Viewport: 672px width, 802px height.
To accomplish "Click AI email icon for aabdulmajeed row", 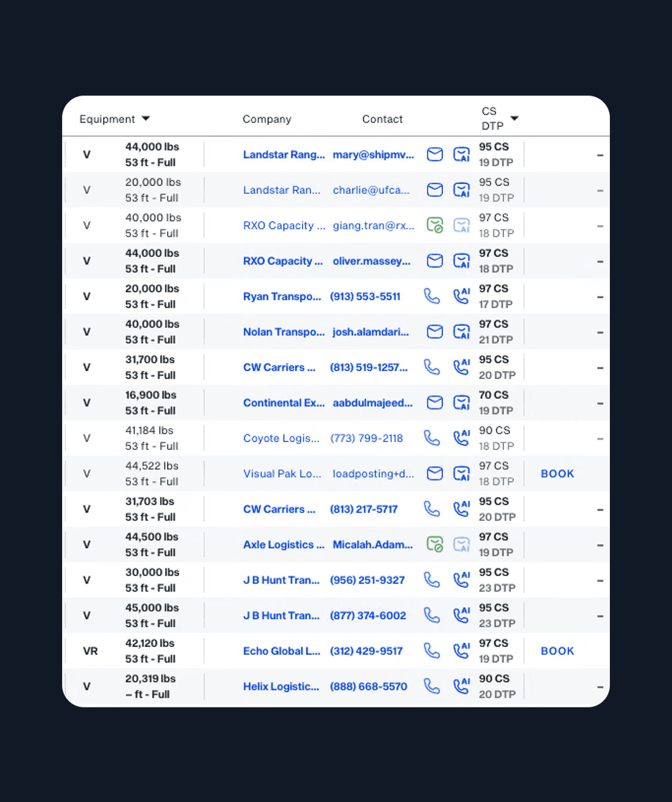I will (461, 403).
